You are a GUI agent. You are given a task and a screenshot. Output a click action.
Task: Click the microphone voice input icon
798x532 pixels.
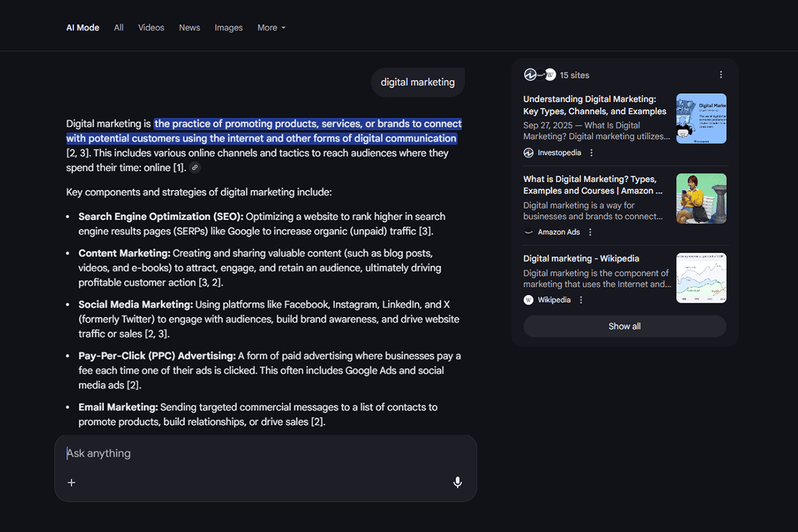[458, 483]
